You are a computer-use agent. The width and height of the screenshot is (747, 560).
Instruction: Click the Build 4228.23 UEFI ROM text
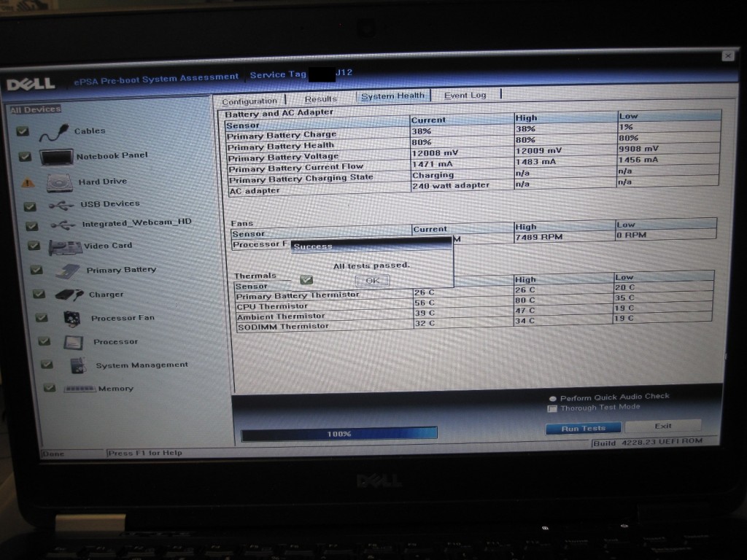648,442
